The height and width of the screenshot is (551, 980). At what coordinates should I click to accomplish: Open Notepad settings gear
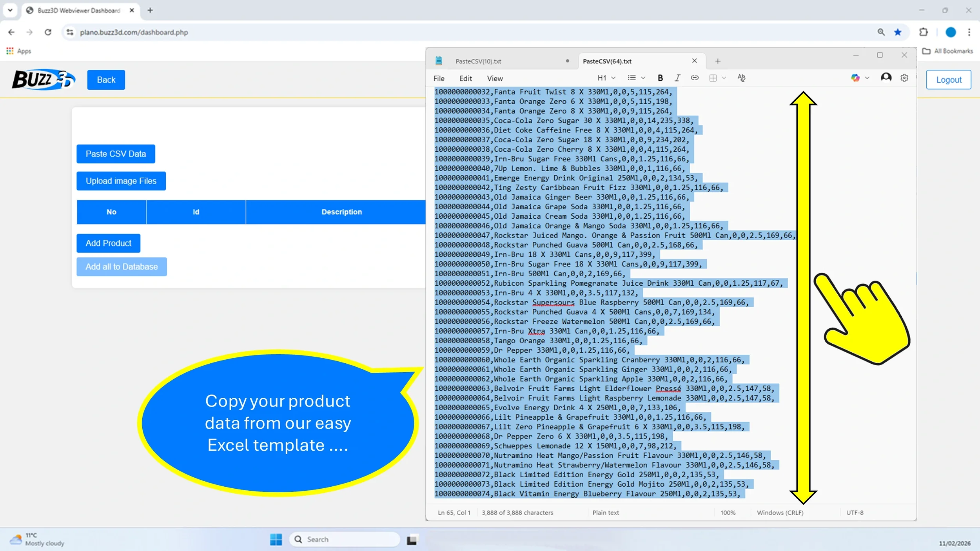[904, 78]
